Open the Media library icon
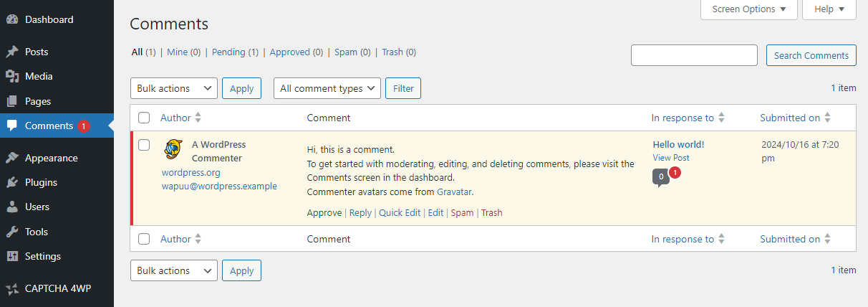Image resolution: width=868 pixels, height=307 pixels. pyautogui.click(x=12, y=76)
